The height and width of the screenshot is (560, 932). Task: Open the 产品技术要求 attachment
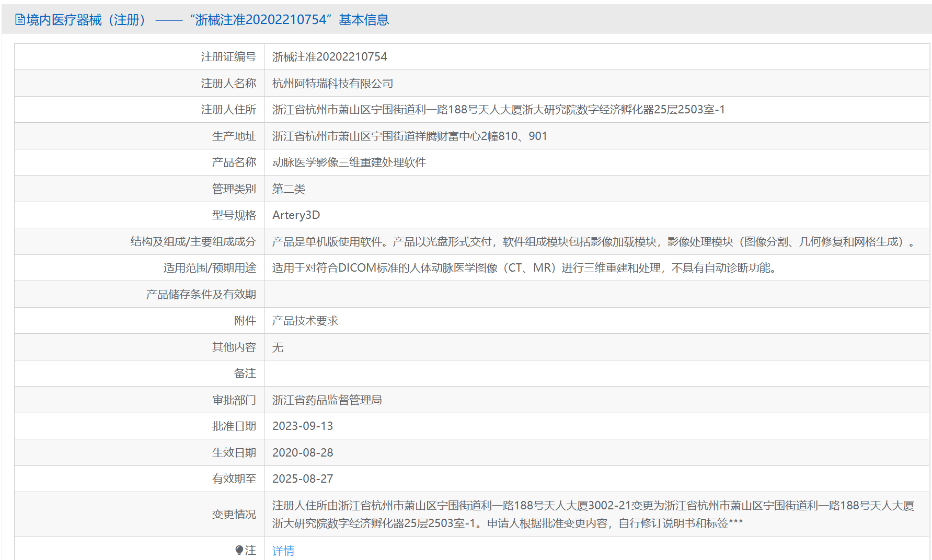point(305,321)
